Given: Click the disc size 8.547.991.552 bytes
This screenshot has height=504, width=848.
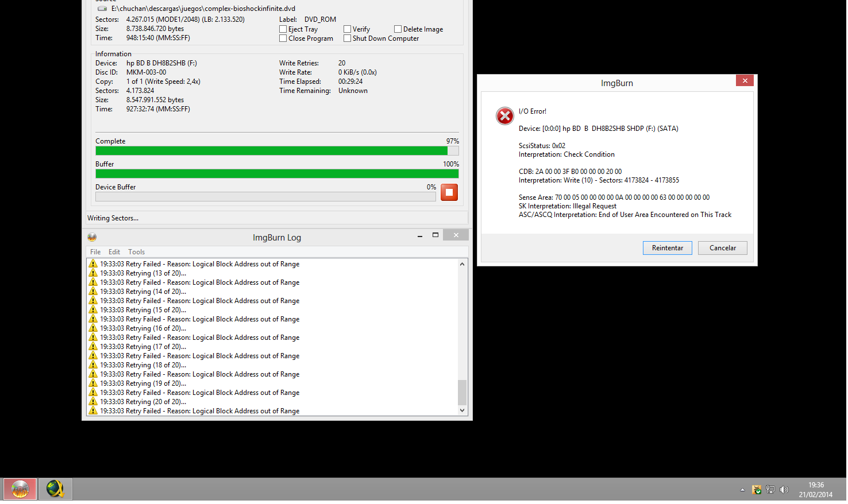Looking at the screenshot, I should 155,100.
